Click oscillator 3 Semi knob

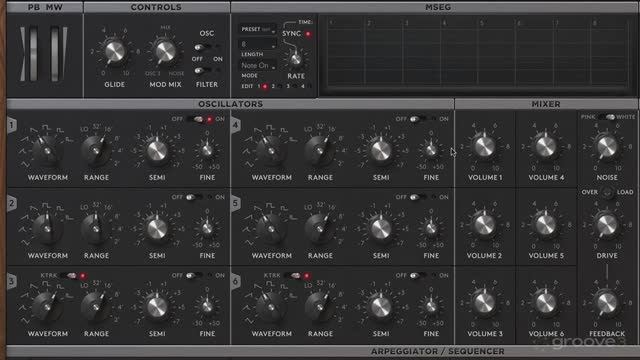[157, 307]
